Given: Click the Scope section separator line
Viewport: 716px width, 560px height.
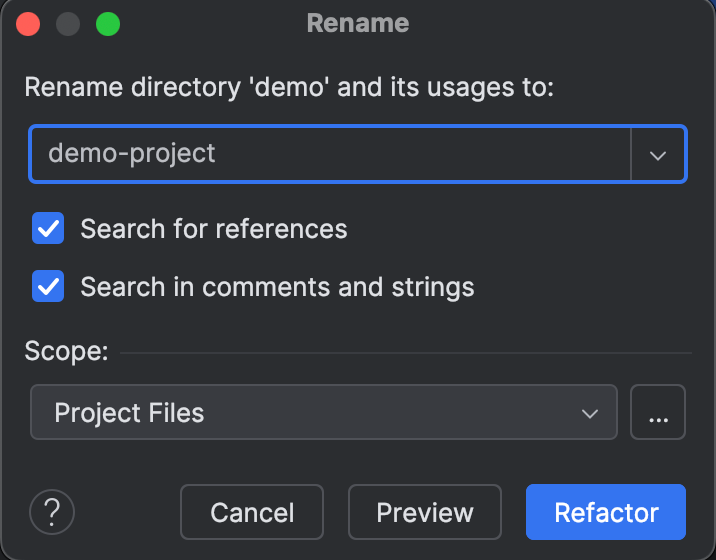Looking at the screenshot, I should [405, 353].
